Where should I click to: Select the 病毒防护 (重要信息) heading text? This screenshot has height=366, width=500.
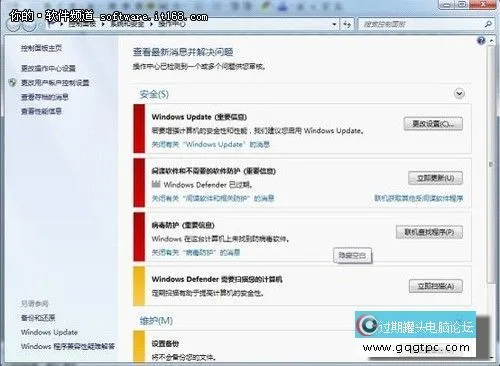click(x=183, y=225)
